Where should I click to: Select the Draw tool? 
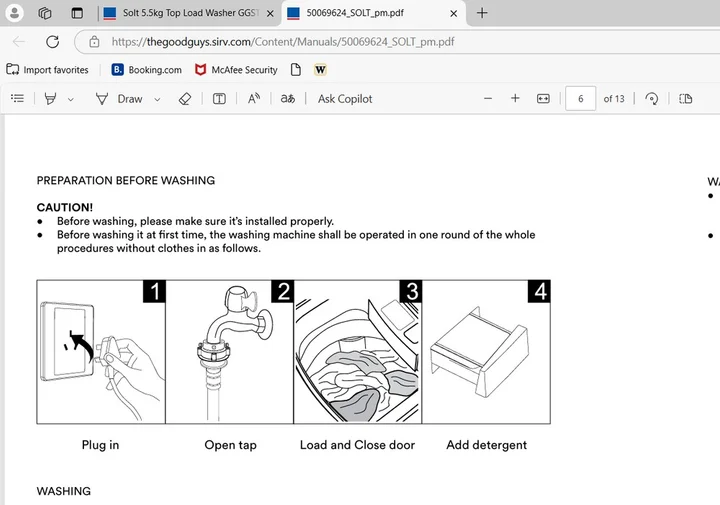[119, 99]
